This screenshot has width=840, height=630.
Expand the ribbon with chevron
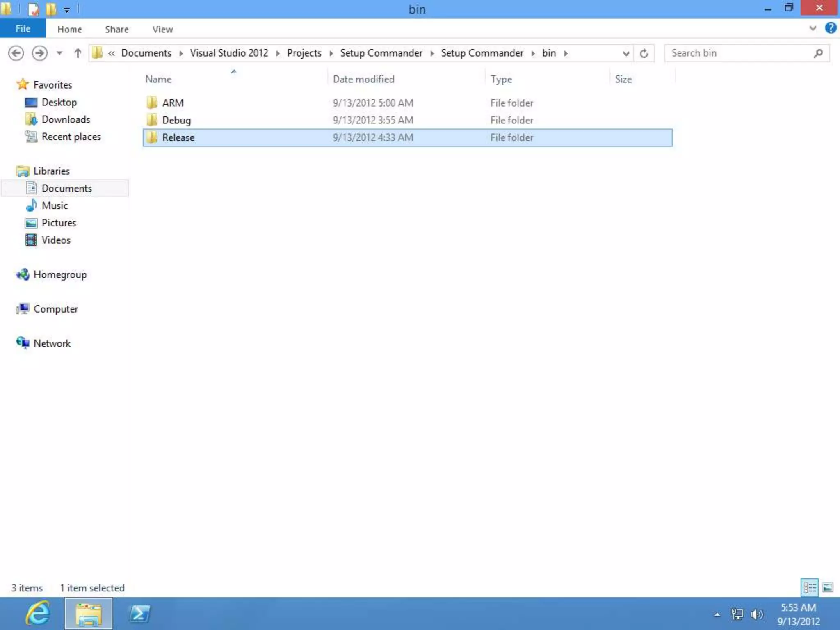pos(813,28)
